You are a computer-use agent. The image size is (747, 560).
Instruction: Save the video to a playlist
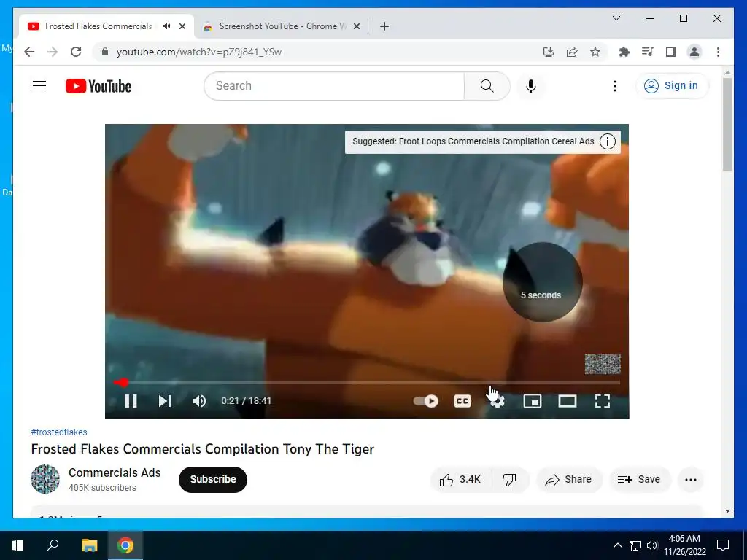[639, 480]
